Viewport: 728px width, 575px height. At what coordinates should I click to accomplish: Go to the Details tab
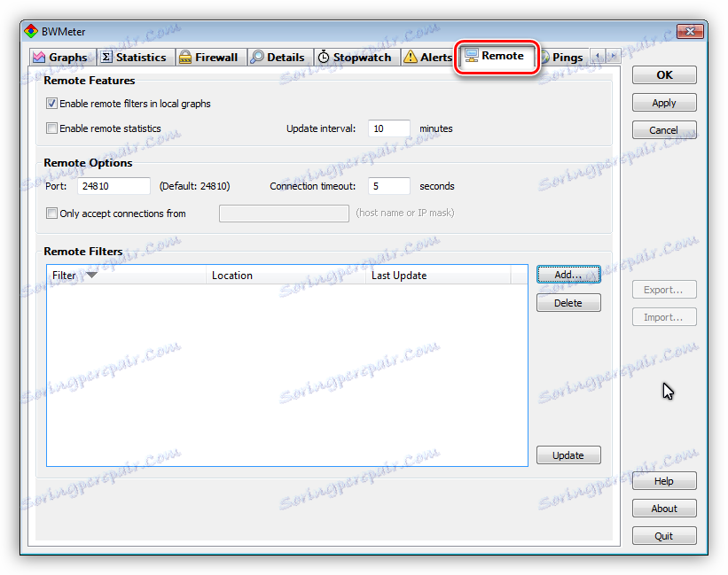[x=280, y=57]
